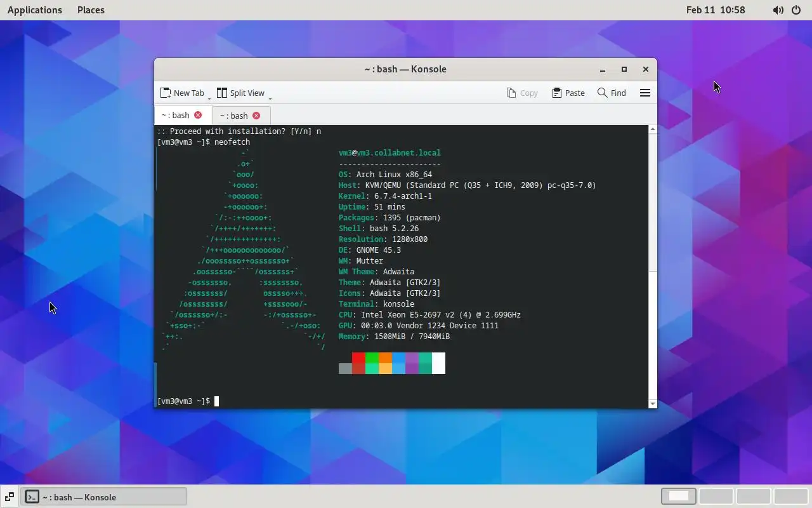Click the terminal scrollbar up arrow
The height and width of the screenshot is (508, 812).
653,130
